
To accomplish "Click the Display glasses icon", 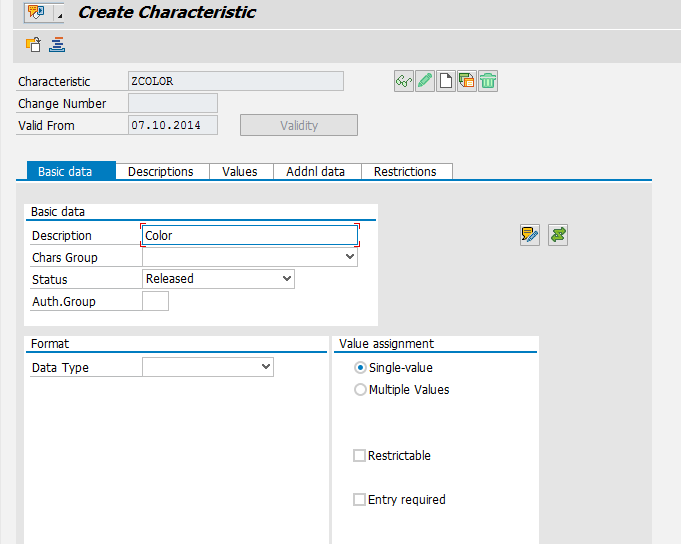I will pos(404,81).
